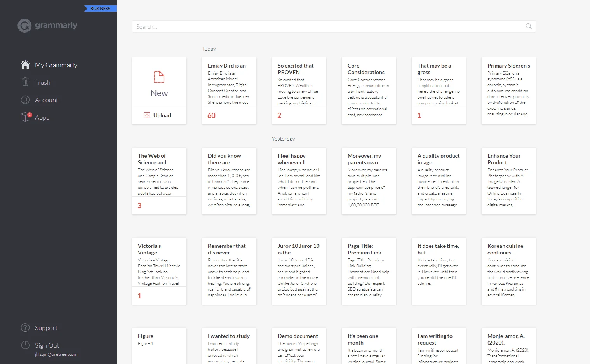Open "I wanted to study" document

click(229, 346)
